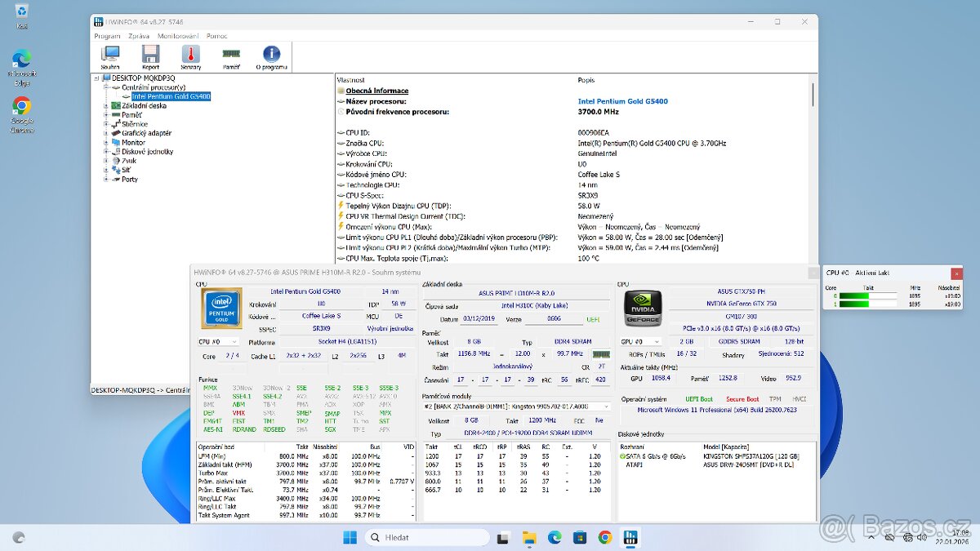Image resolution: width=980 pixels, height=551 pixels.
Task: Click the NVIDIA GeForce logo in GPU panel
Action: [x=643, y=309]
